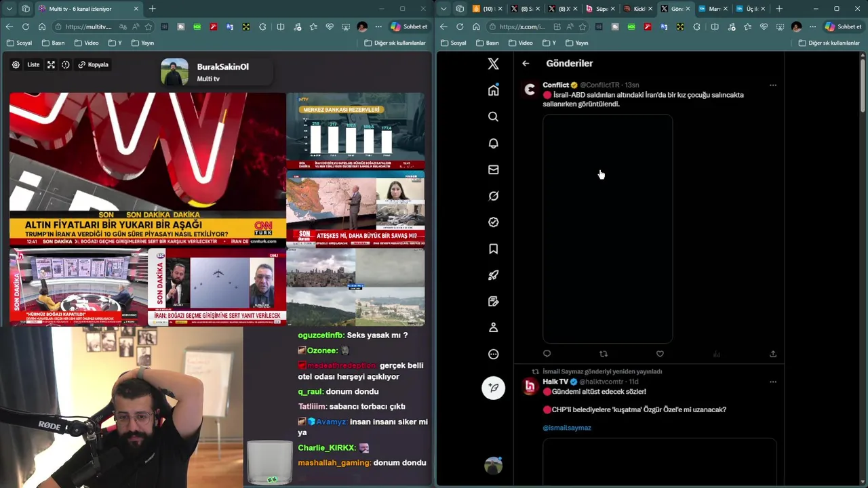Open the @ismailsaymaz mention link

[x=567, y=428]
